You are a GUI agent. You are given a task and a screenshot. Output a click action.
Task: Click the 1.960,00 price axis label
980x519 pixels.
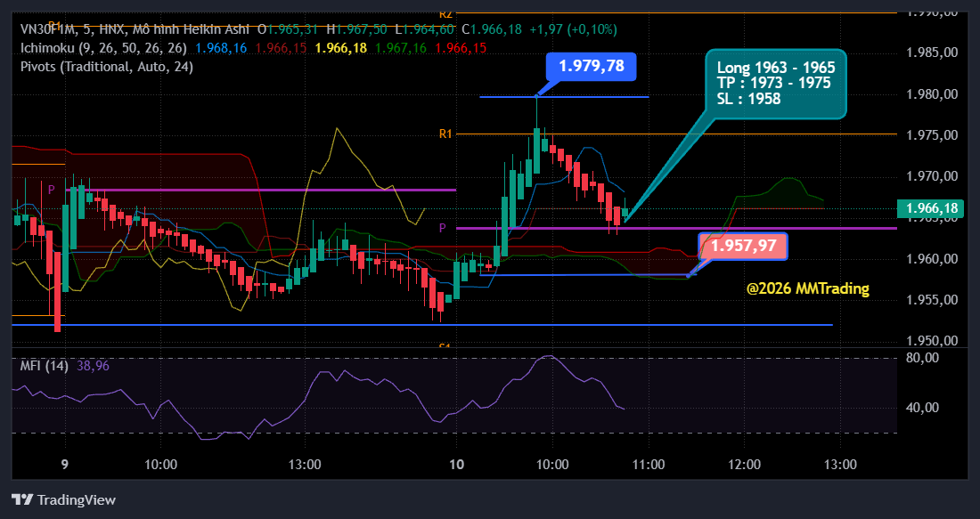933,258
